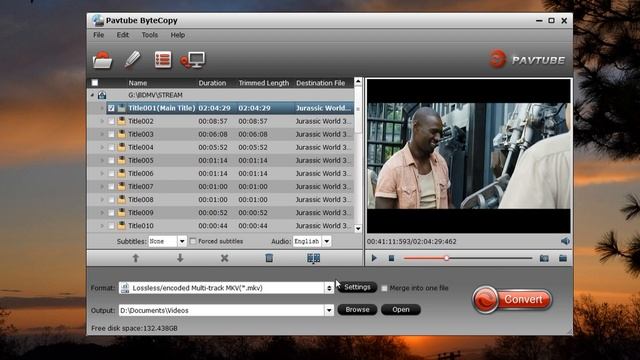The height and width of the screenshot is (360, 640).
Task: Open the Load Disc folder icon
Action: 102,60
